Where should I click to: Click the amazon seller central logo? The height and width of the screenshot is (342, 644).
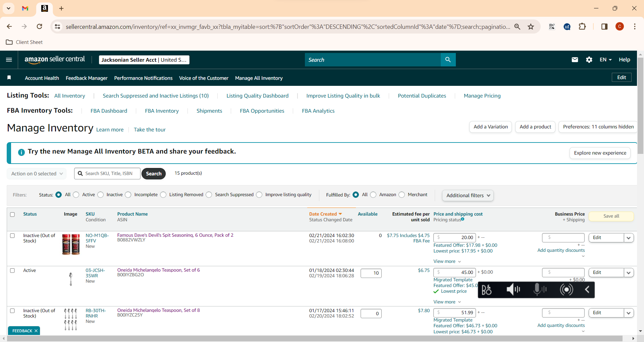[x=55, y=60]
